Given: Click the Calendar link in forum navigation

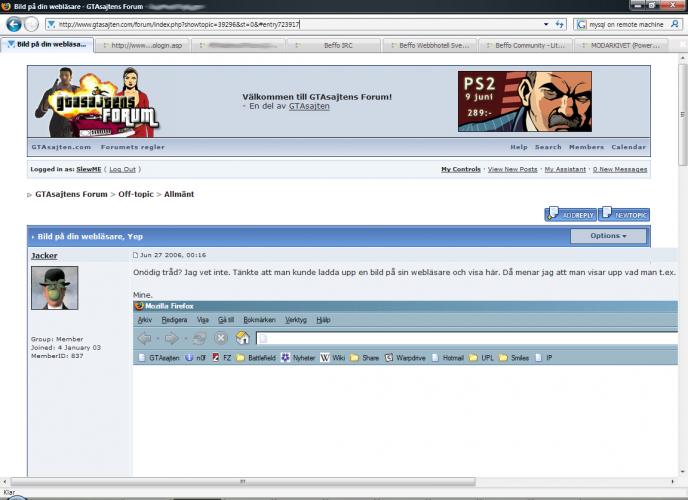Looking at the screenshot, I should (x=628, y=147).
